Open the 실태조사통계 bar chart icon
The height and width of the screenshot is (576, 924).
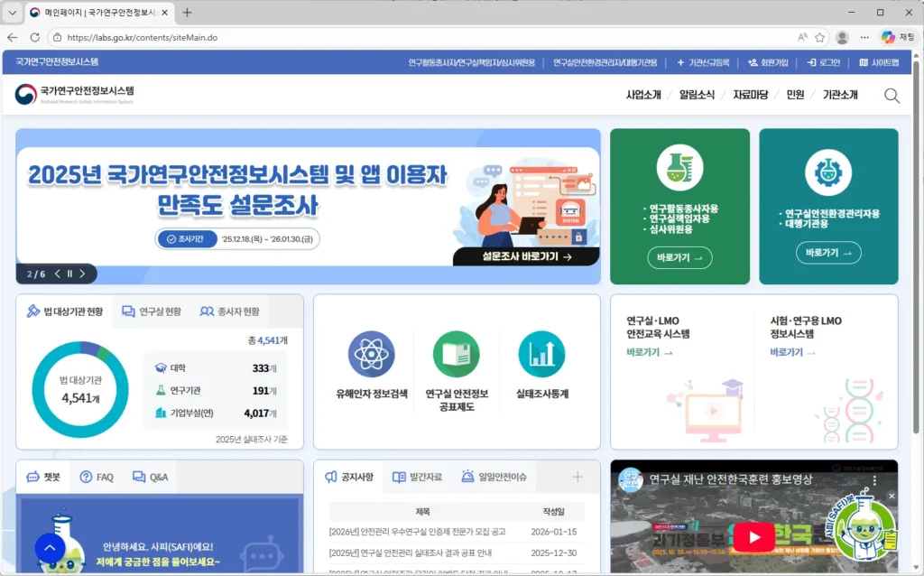541,353
